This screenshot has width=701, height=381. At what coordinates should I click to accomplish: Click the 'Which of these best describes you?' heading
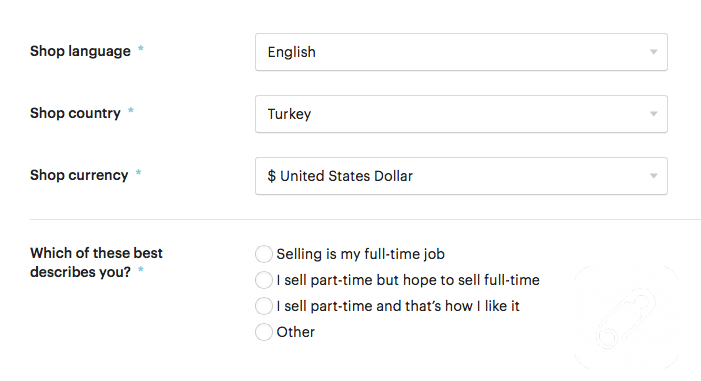tap(96, 262)
